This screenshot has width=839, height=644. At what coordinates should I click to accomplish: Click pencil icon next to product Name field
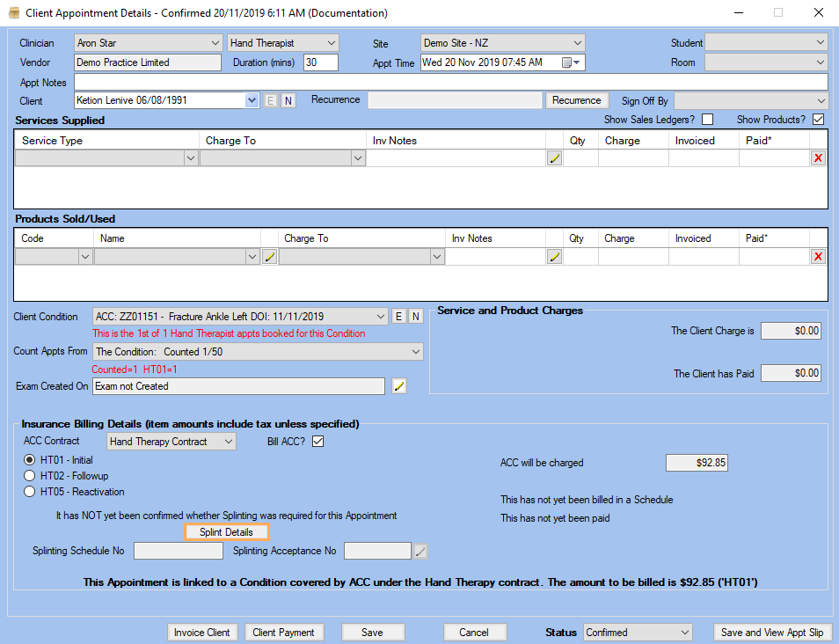(270, 257)
